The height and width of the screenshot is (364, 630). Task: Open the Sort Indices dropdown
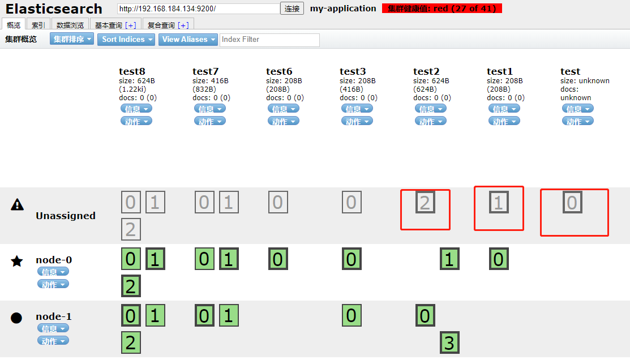pyautogui.click(x=126, y=40)
